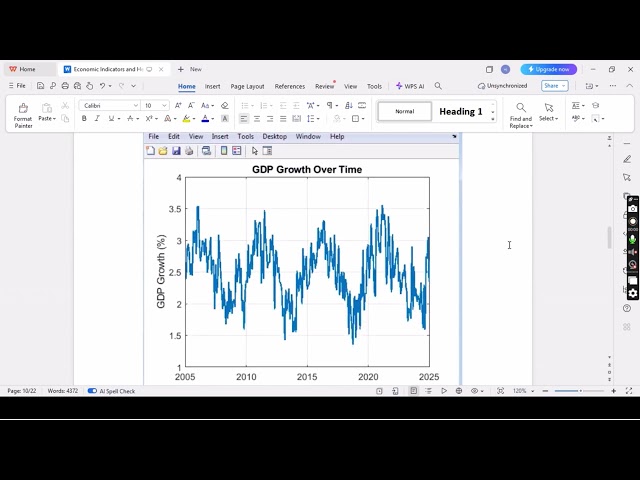Viewport: 640px width, 480px height.
Task: Click the Clear Formatting eraser icon
Action: (224, 106)
